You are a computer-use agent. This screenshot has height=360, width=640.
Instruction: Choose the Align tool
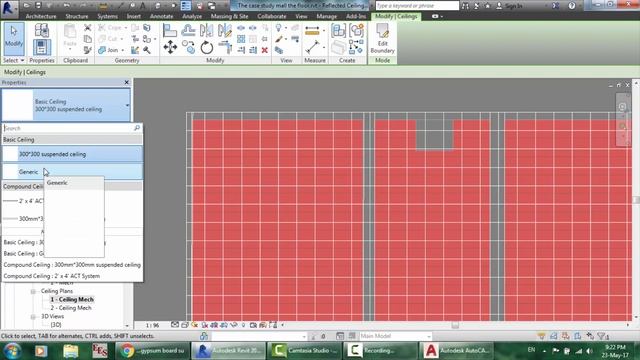(170, 30)
